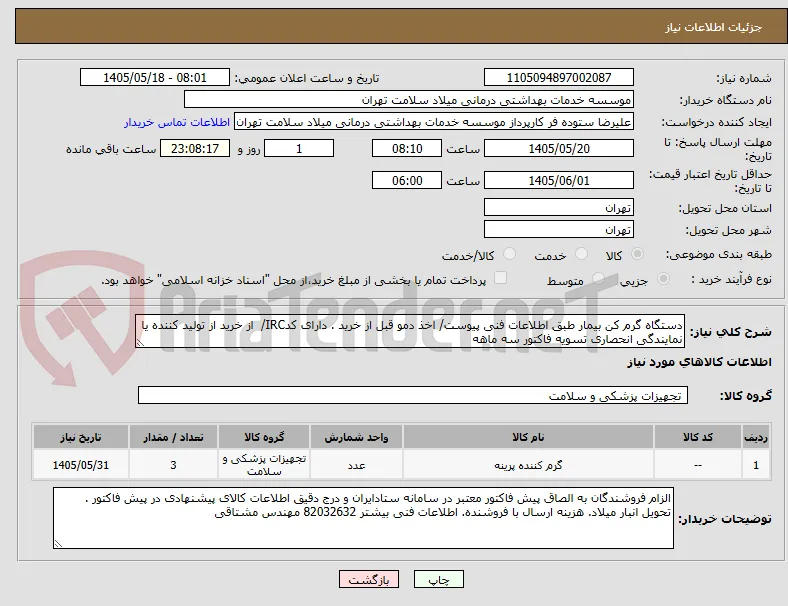Select the جزیی purchase type radio
The image size is (788, 606).
pyautogui.click(x=663, y=278)
